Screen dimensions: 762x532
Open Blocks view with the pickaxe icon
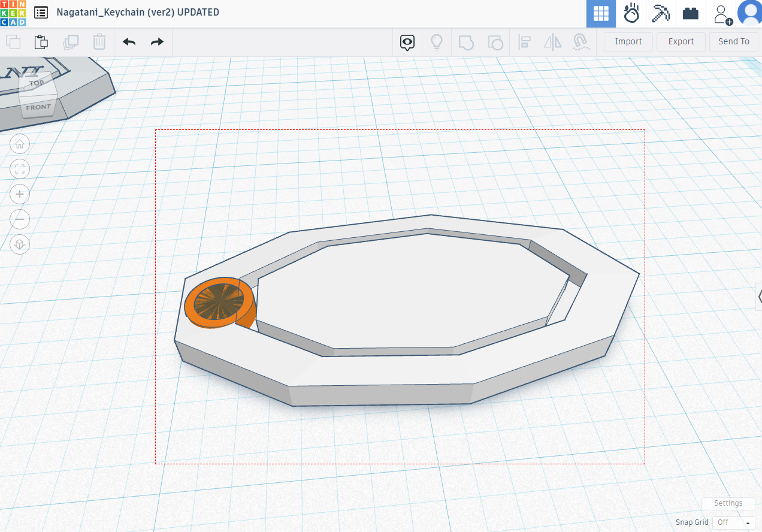661,13
